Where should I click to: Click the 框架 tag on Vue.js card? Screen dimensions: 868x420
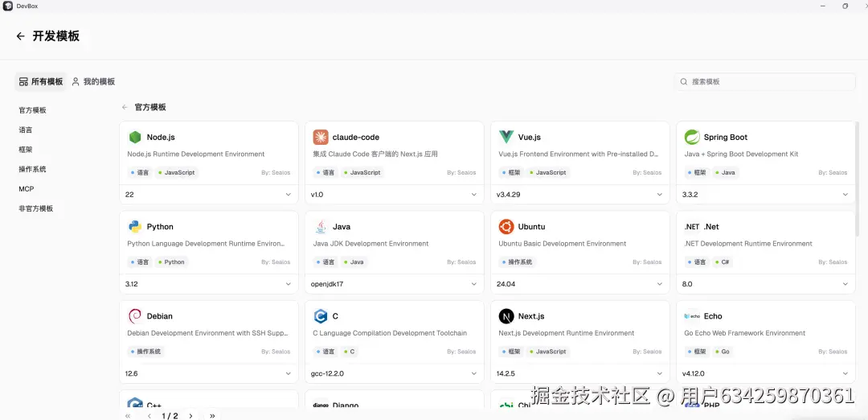point(511,172)
